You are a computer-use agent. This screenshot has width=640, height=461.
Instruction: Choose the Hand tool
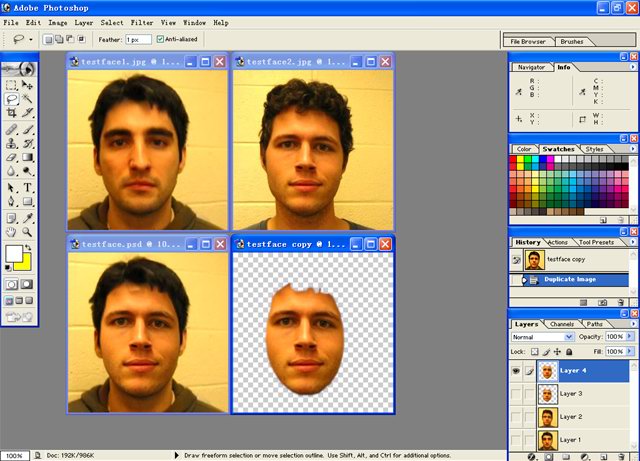click(x=12, y=231)
